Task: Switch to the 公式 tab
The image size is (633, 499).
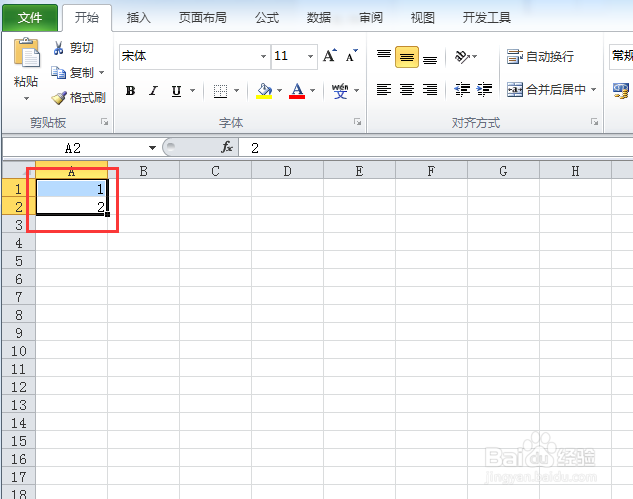Action: click(267, 18)
